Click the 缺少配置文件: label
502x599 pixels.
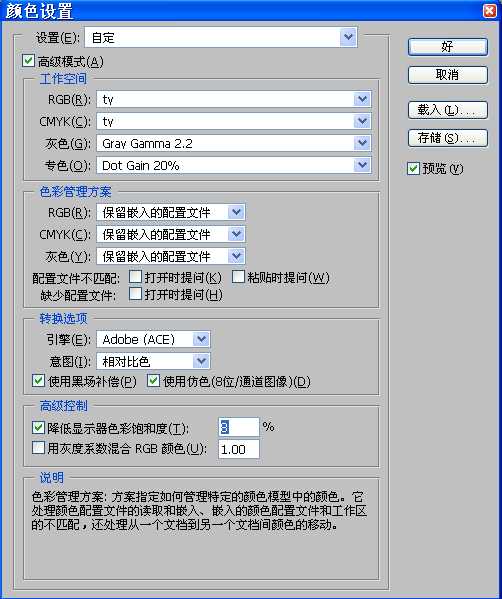(78, 295)
